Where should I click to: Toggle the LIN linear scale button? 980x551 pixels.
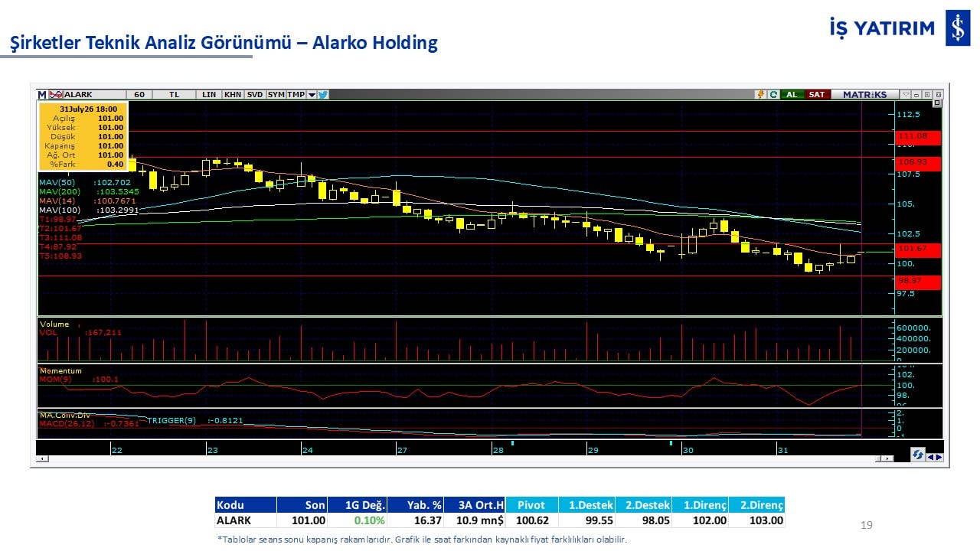click(209, 95)
